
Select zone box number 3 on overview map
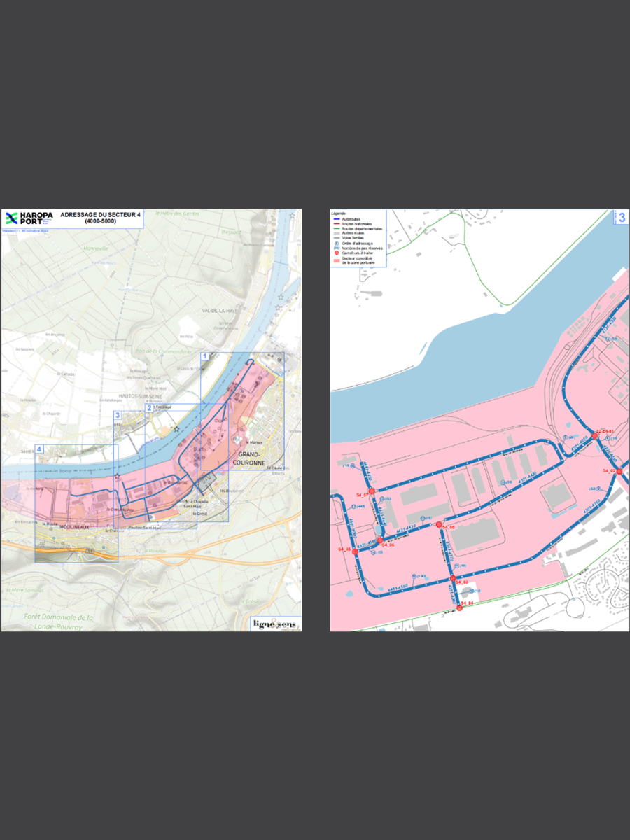point(118,416)
